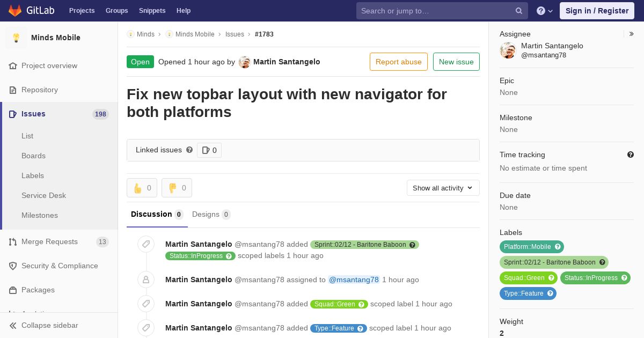The width and height of the screenshot is (644, 338).
Task: Click Sign in / Register button
Action: 597,11
